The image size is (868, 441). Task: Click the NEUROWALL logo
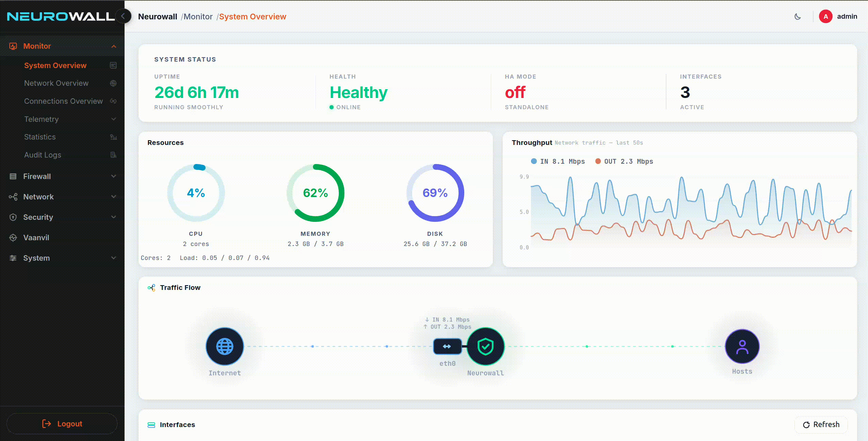tap(61, 16)
